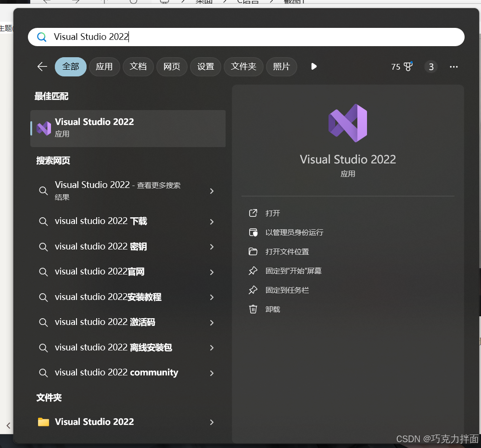The image size is (481, 448).
Task: Click search icon beside visual studio 2022 密钥
Action: 43,247
